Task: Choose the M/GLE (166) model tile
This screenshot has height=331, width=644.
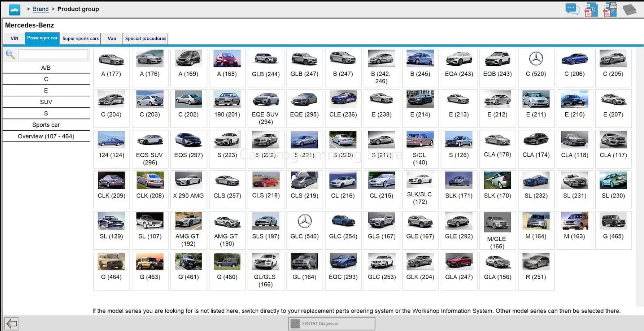Action: point(497,230)
